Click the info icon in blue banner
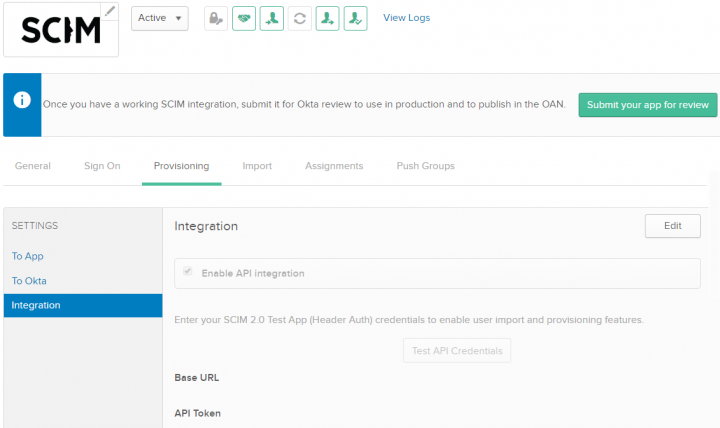The height and width of the screenshot is (428, 720). click(x=22, y=104)
